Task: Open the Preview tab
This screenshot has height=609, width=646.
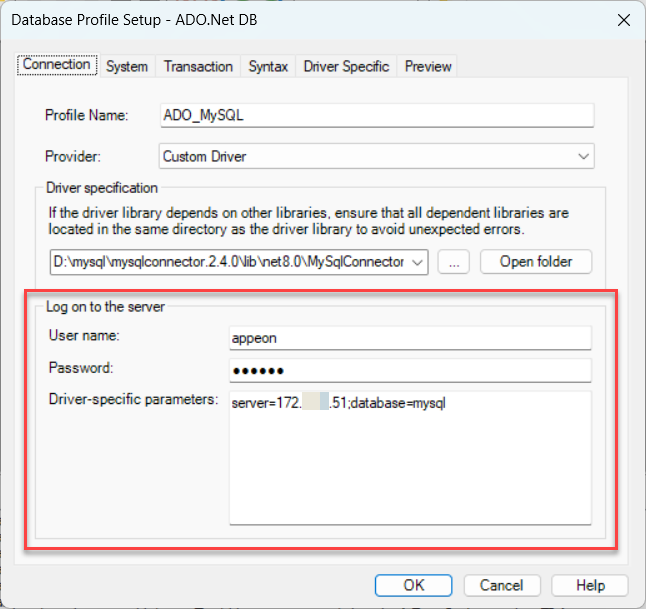Action: coord(428,66)
